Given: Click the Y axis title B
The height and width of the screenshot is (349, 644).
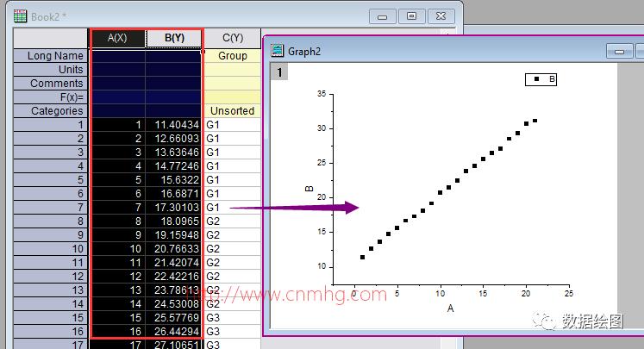Looking at the screenshot, I should 309,189.
